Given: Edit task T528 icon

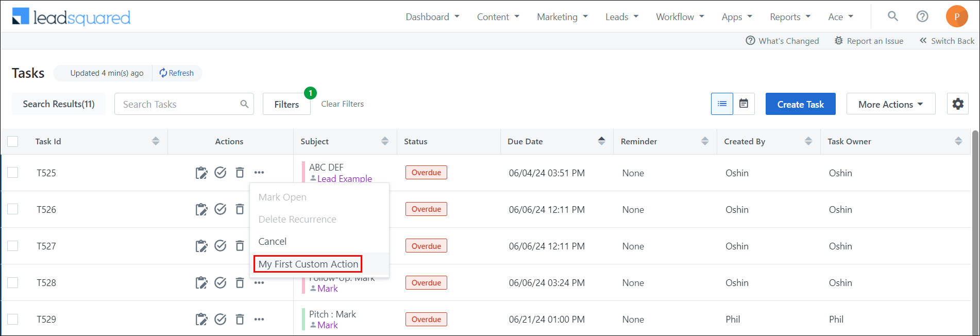Looking at the screenshot, I should [201, 282].
